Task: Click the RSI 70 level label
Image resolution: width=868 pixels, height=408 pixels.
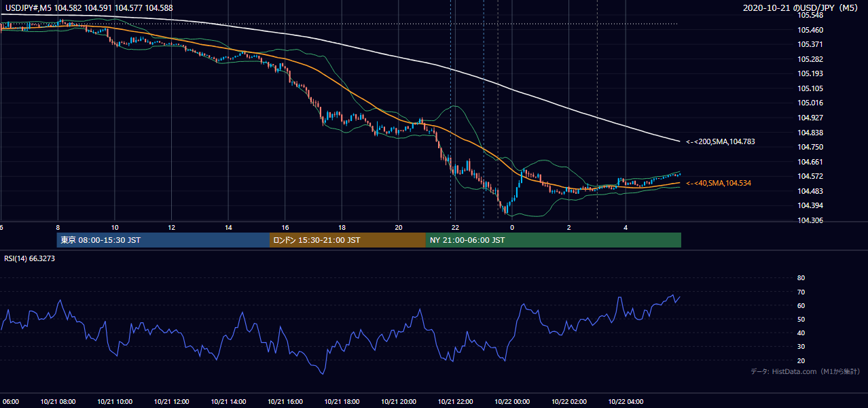Action: click(801, 292)
